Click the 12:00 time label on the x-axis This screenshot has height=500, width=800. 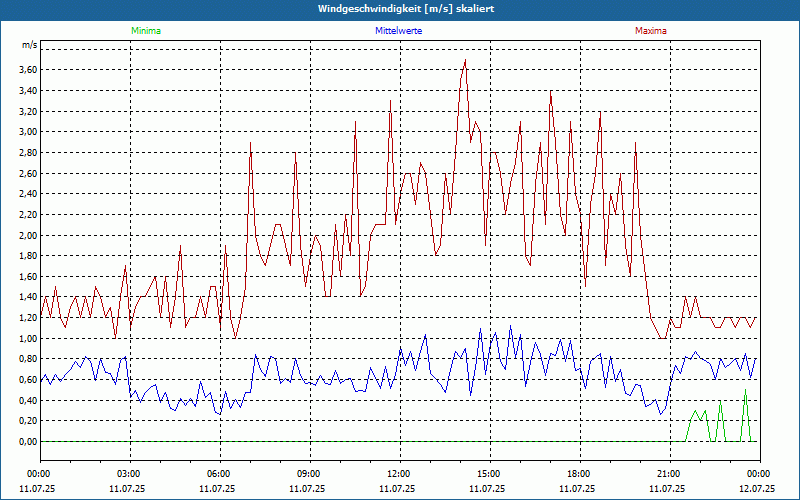tap(400, 474)
